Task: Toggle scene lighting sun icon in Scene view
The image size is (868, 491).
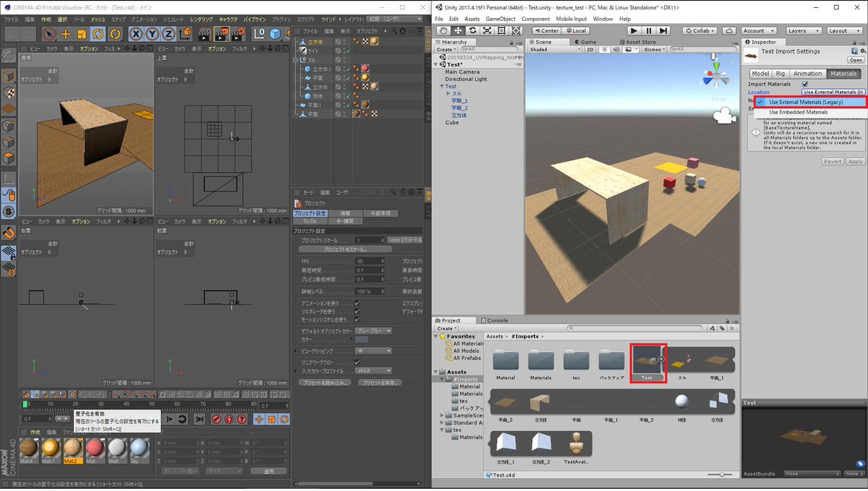Action: click(605, 50)
